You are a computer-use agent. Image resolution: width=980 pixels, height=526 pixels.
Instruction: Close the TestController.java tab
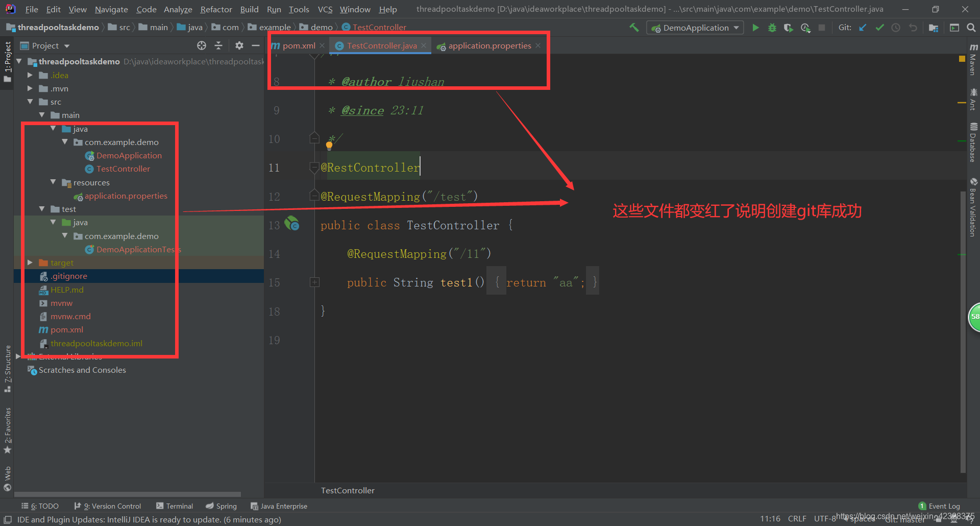pos(424,45)
